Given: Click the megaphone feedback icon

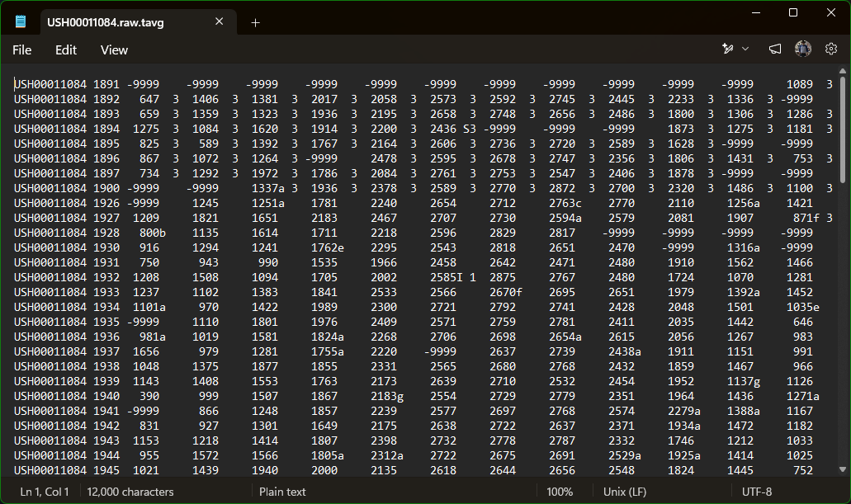Looking at the screenshot, I should point(775,49).
